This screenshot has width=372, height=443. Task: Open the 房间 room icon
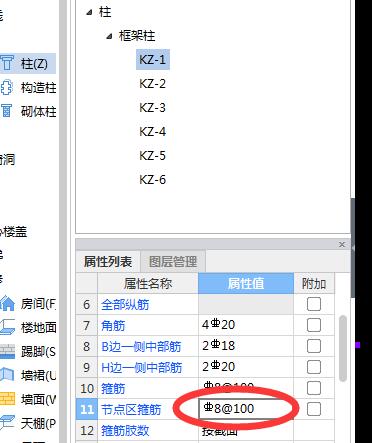(7, 304)
